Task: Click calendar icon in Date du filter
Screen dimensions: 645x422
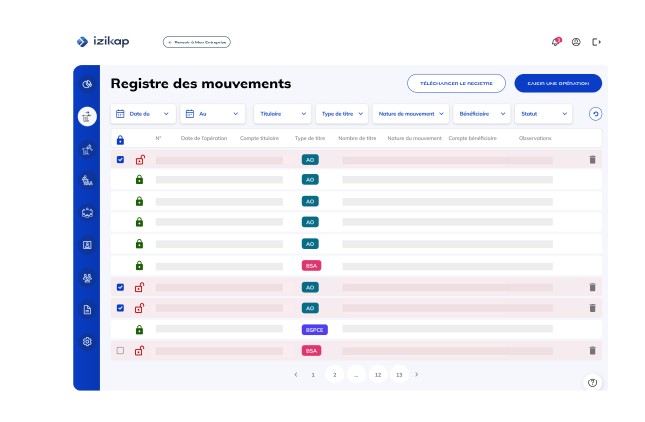Action: point(120,114)
